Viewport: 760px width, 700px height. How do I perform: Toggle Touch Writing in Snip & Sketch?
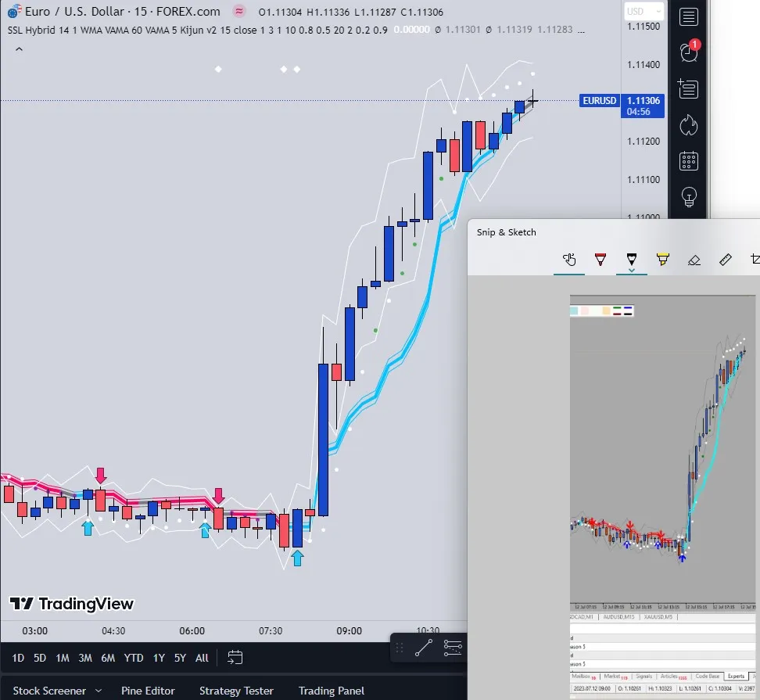[569, 260]
